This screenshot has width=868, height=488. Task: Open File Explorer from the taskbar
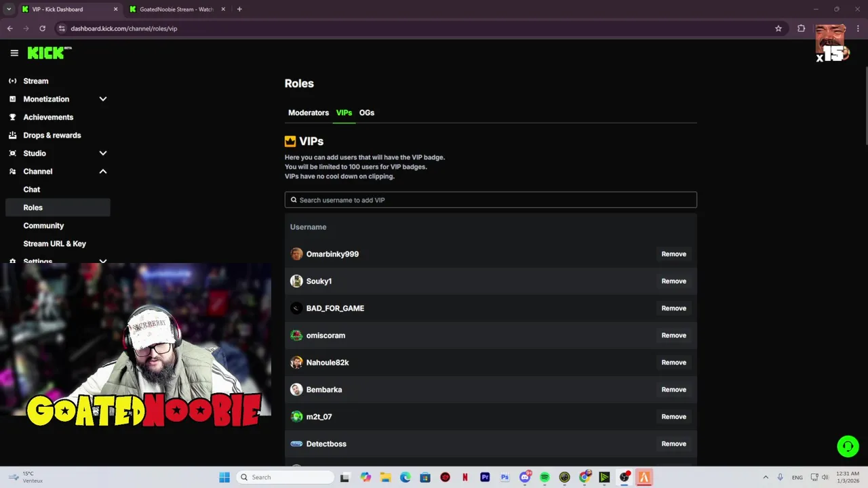[x=385, y=477]
